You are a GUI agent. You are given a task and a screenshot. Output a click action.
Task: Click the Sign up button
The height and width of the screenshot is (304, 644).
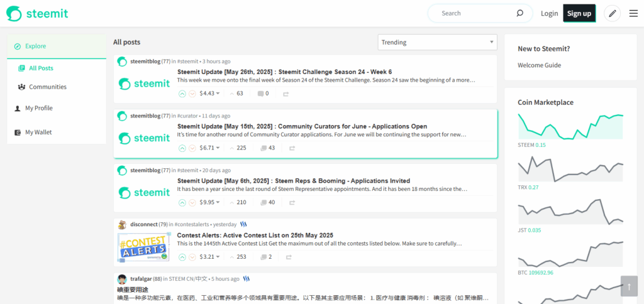tap(579, 13)
